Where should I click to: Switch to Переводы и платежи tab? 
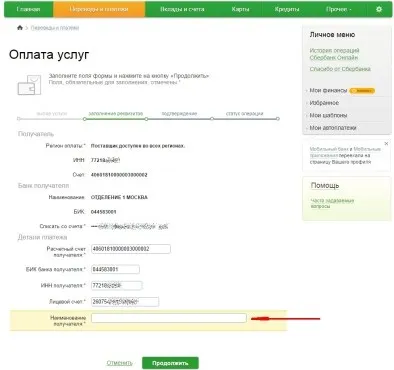click(99, 9)
